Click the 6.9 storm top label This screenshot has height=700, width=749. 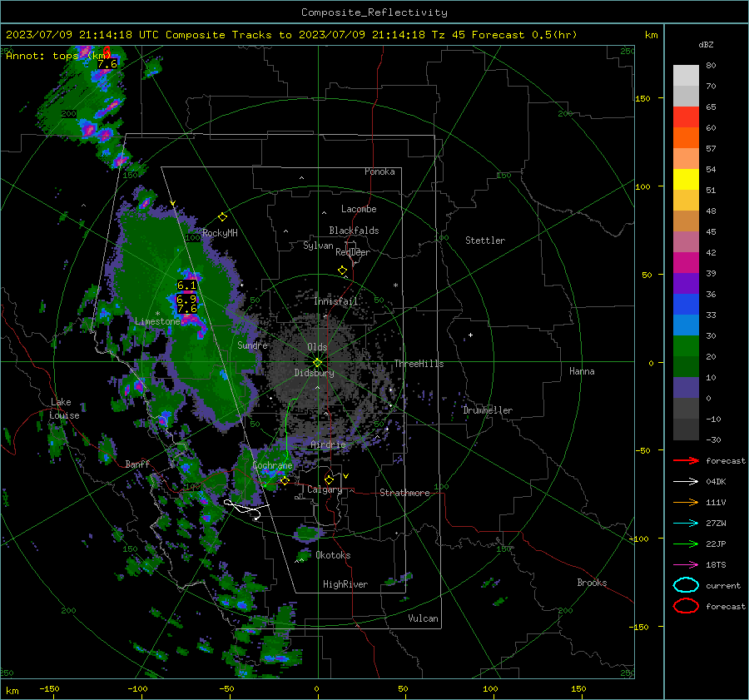point(186,300)
